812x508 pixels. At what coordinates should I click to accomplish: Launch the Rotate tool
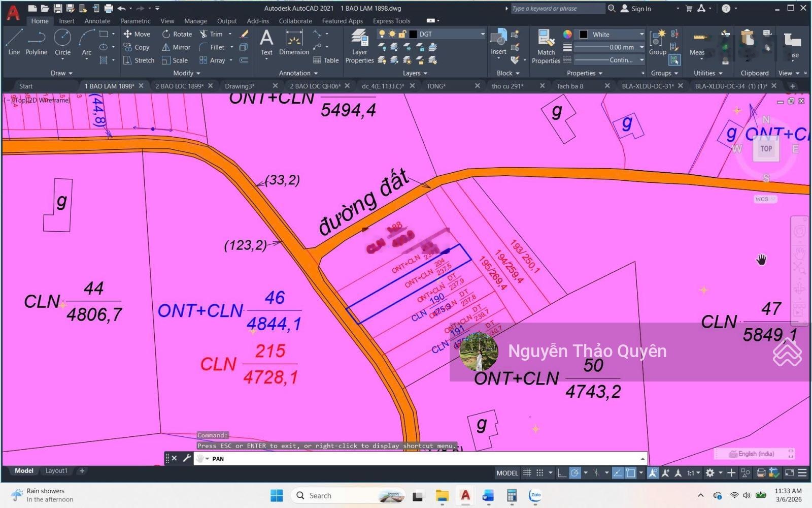pos(177,34)
